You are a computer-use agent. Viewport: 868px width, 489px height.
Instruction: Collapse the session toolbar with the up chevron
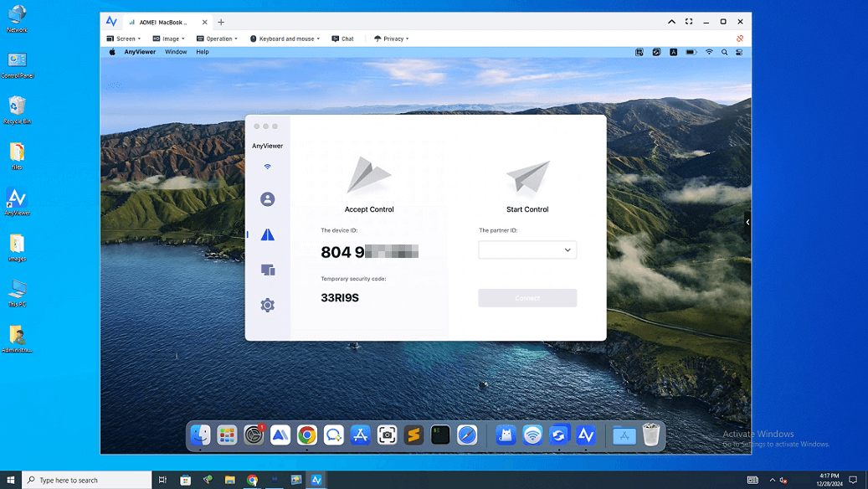point(671,22)
